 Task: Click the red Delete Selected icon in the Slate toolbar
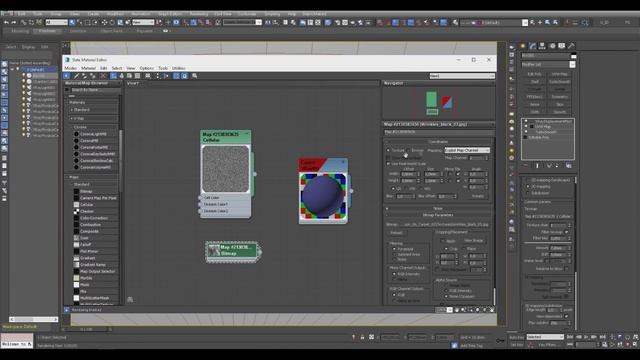(x=103, y=76)
